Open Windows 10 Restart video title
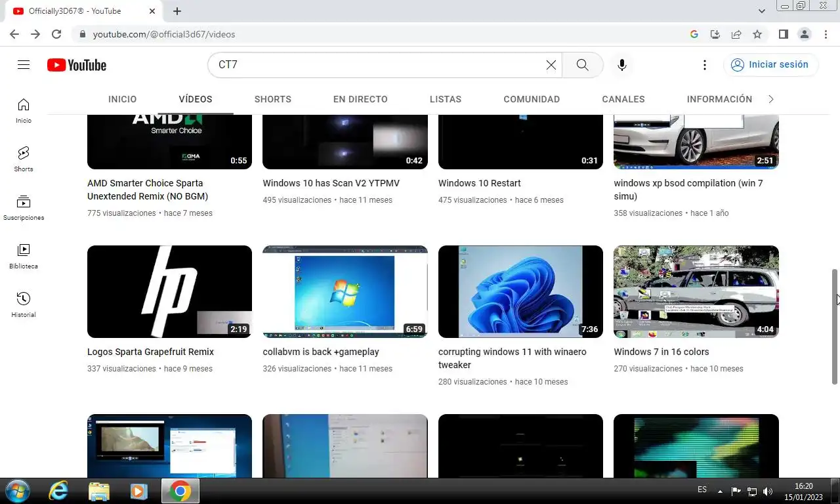The height and width of the screenshot is (504, 840). (x=480, y=183)
